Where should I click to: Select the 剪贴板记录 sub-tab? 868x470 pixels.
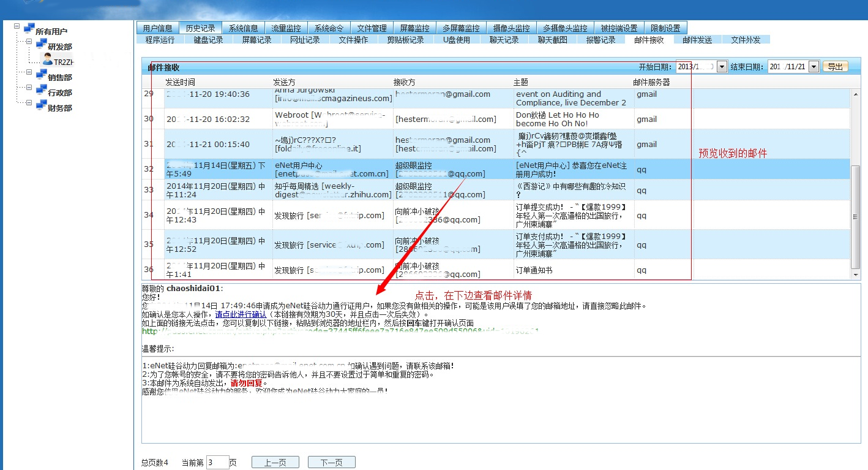click(405, 39)
